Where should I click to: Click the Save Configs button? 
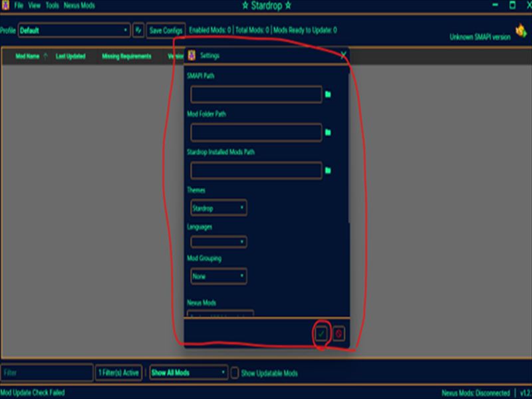(x=166, y=30)
